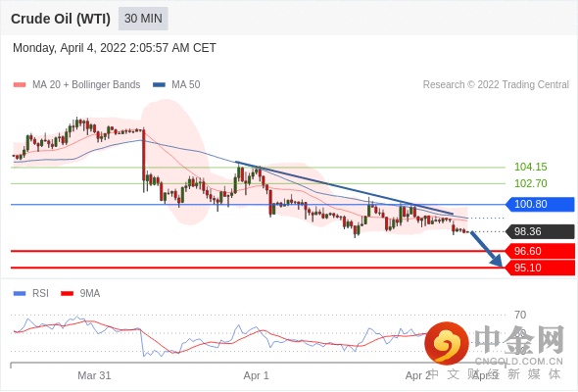
Task: Click the 102.70 resistance level label
Action: click(x=530, y=183)
